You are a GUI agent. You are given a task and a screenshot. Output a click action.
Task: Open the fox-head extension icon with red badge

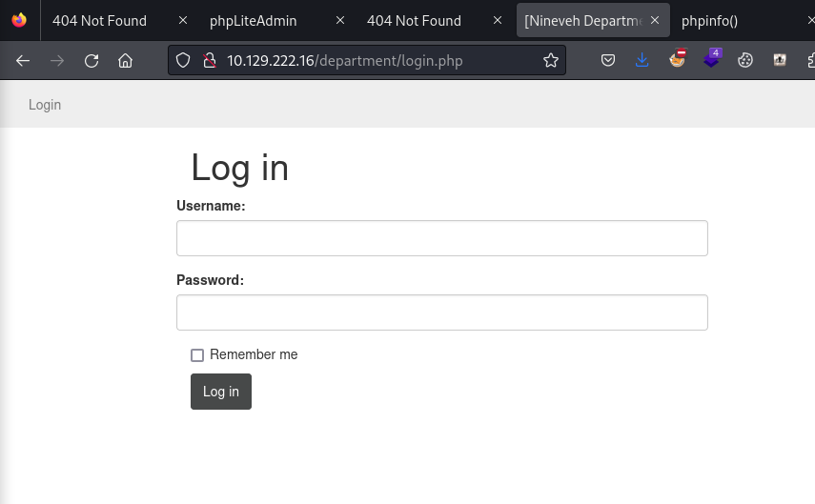click(x=678, y=59)
